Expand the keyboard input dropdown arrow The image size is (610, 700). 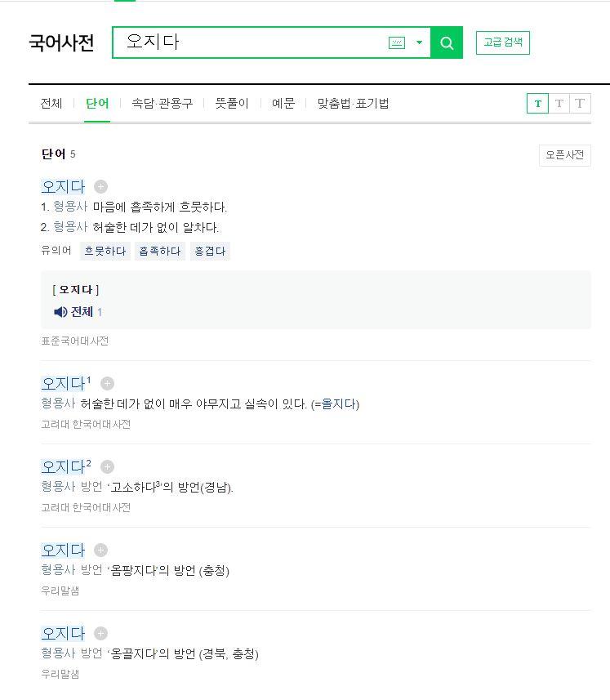419,42
